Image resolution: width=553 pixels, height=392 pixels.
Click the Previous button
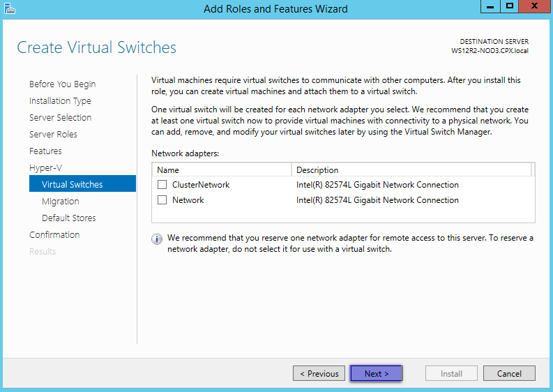pos(319,373)
